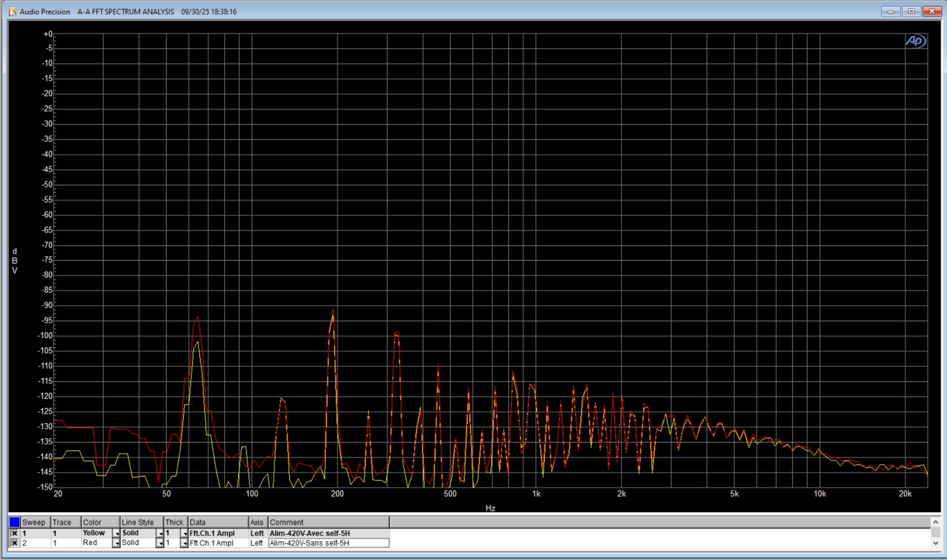Toggle visibility checkbox for sweep 2

coord(14,543)
